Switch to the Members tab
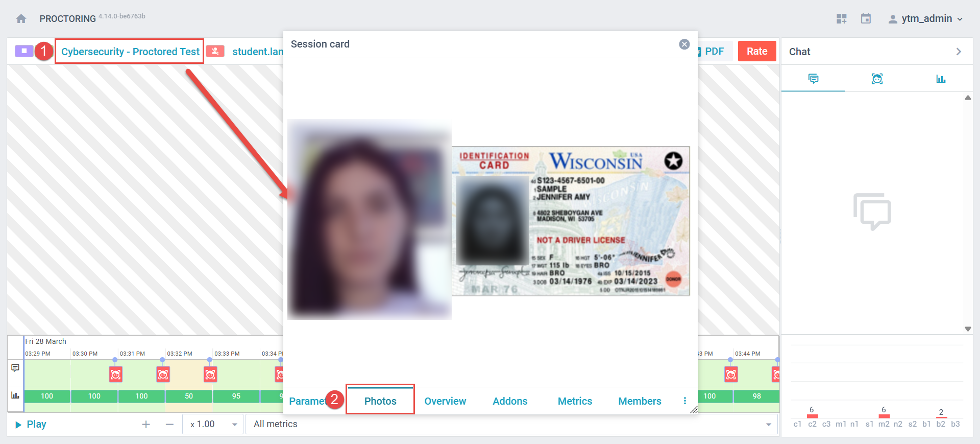980x444 pixels. pyautogui.click(x=640, y=401)
